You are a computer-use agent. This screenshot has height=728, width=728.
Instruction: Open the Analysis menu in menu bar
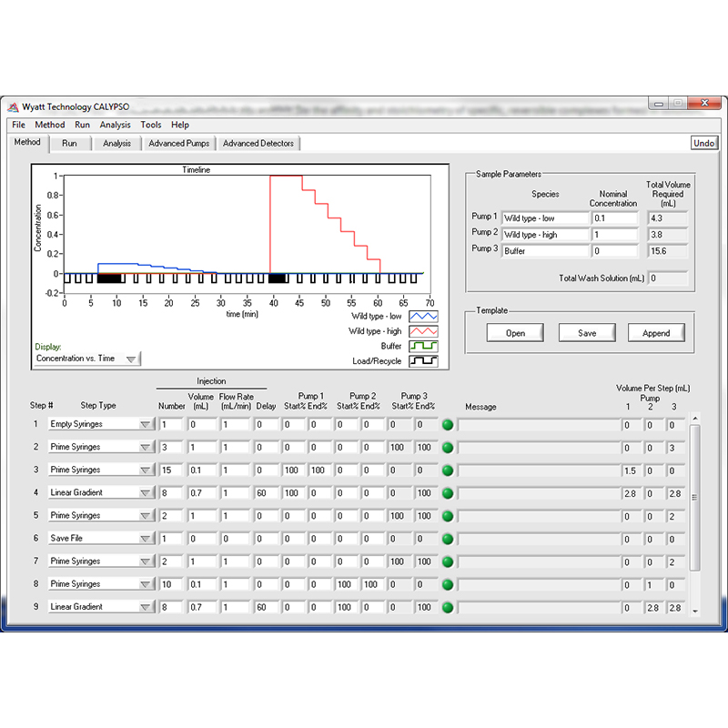pyautogui.click(x=116, y=125)
